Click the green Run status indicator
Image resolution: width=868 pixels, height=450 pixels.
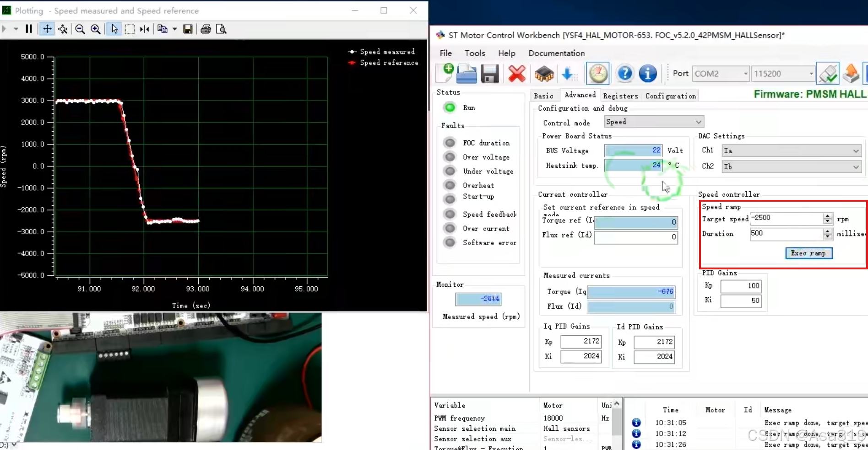click(x=450, y=107)
